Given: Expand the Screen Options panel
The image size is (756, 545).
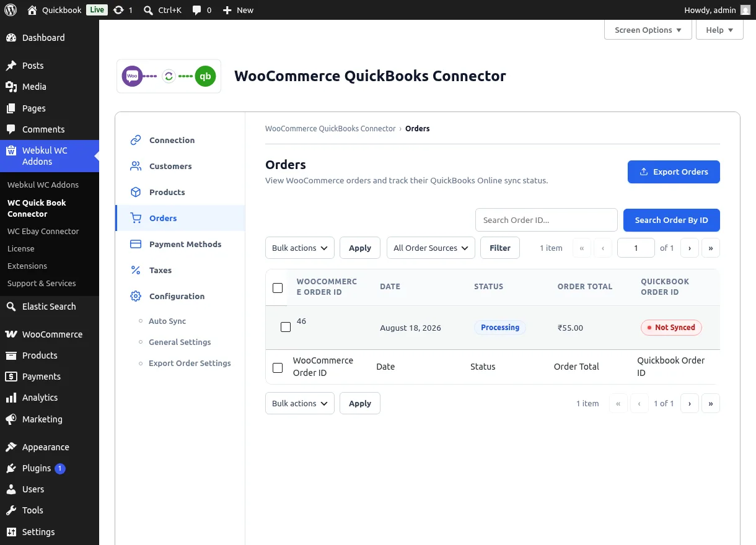Looking at the screenshot, I should pos(648,30).
